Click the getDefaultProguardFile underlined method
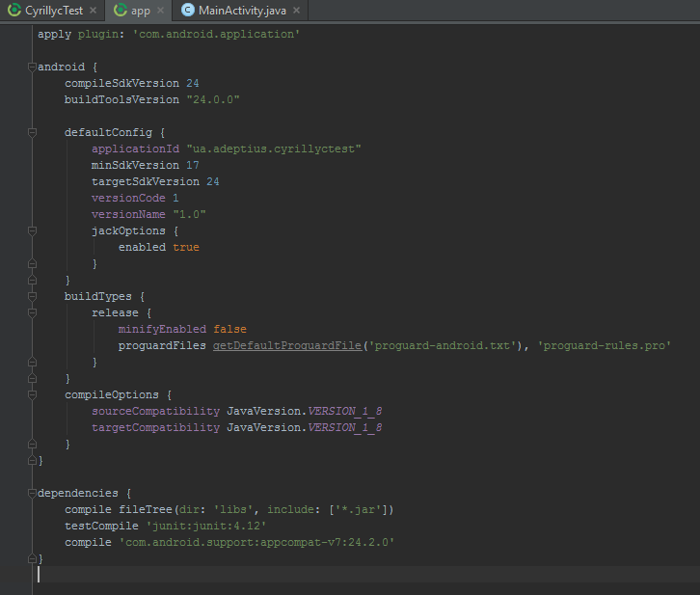The height and width of the screenshot is (595, 700). pos(287,345)
